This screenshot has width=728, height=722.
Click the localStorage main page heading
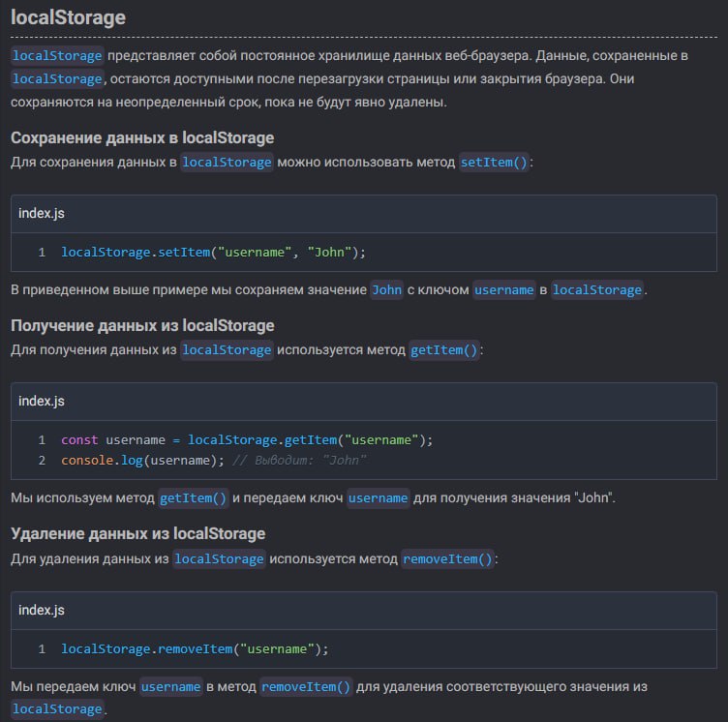click(x=68, y=17)
